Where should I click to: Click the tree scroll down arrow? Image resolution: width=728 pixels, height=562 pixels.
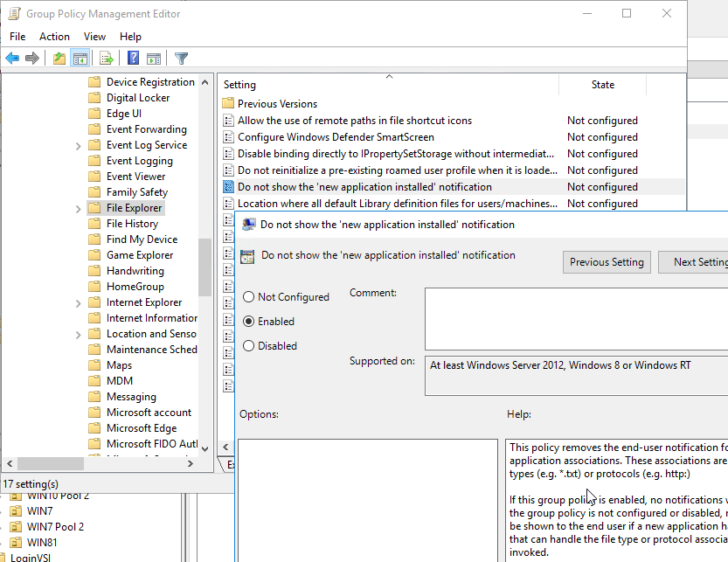pyautogui.click(x=205, y=448)
